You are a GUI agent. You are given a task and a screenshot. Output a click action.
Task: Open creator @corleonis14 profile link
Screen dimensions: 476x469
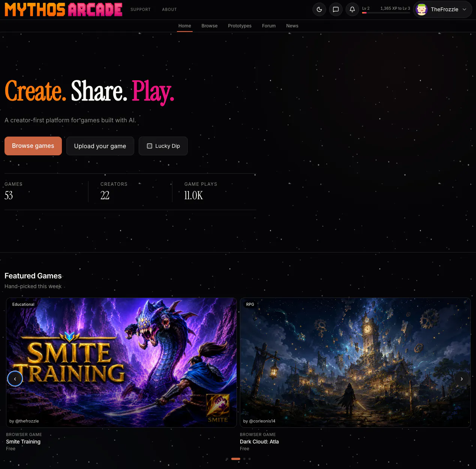point(259,421)
